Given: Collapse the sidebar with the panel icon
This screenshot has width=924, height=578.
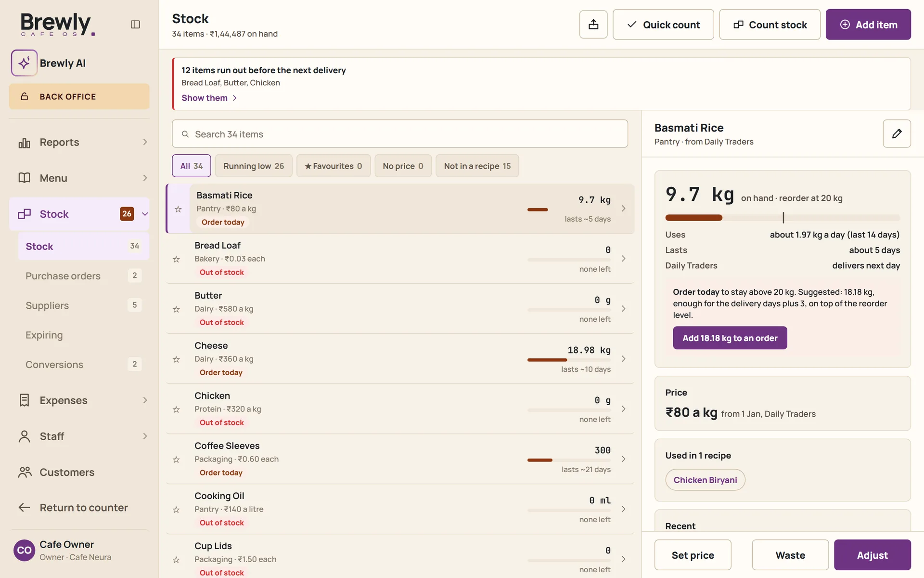Looking at the screenshot, I should click(x=135, y=24).
